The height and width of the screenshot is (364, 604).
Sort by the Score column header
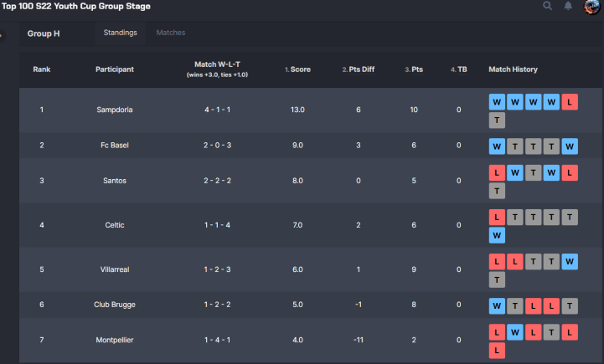300,69
